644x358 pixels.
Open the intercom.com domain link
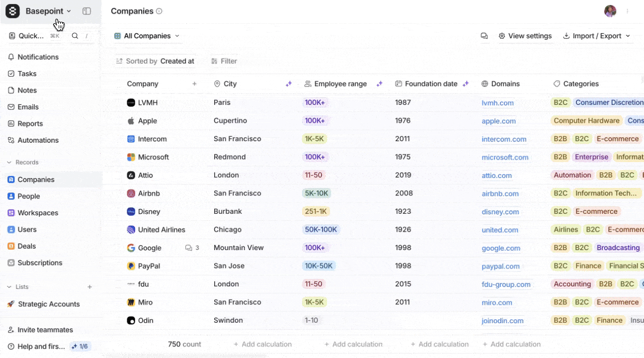click(504, 139)
